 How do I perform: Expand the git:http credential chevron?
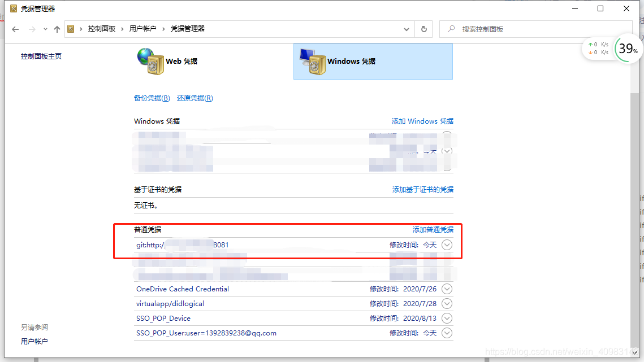[x=447, y=245]
